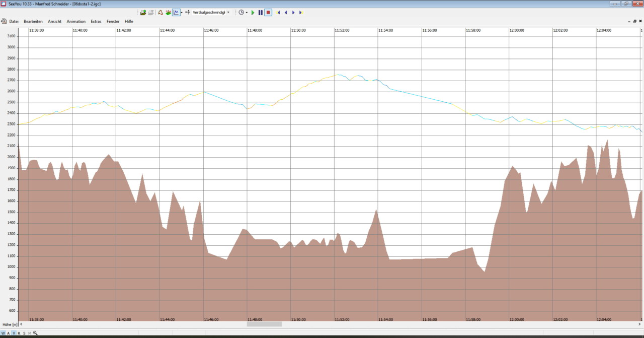644x338 pixels.
Task: Open the Datei menu
Action: (x=14, y=22)
